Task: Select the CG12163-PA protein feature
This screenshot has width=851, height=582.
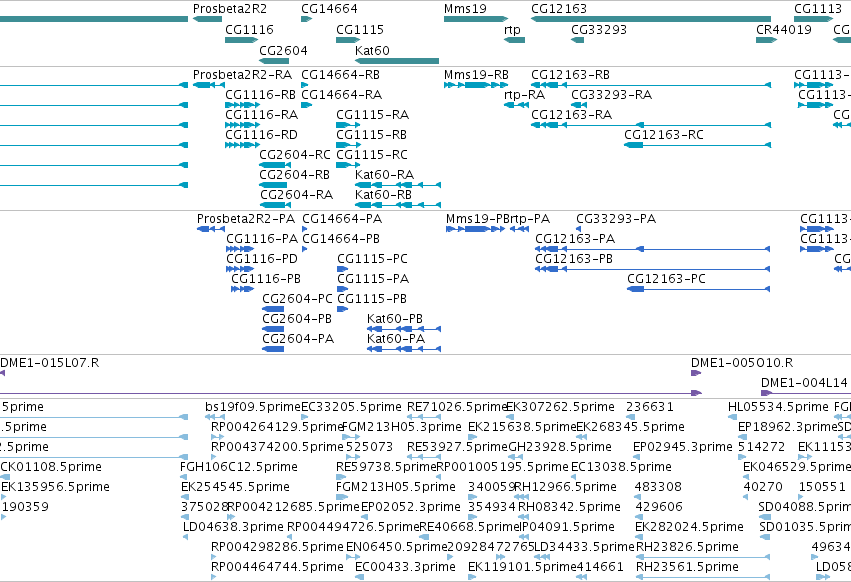Action: click(x=652, y=249)
